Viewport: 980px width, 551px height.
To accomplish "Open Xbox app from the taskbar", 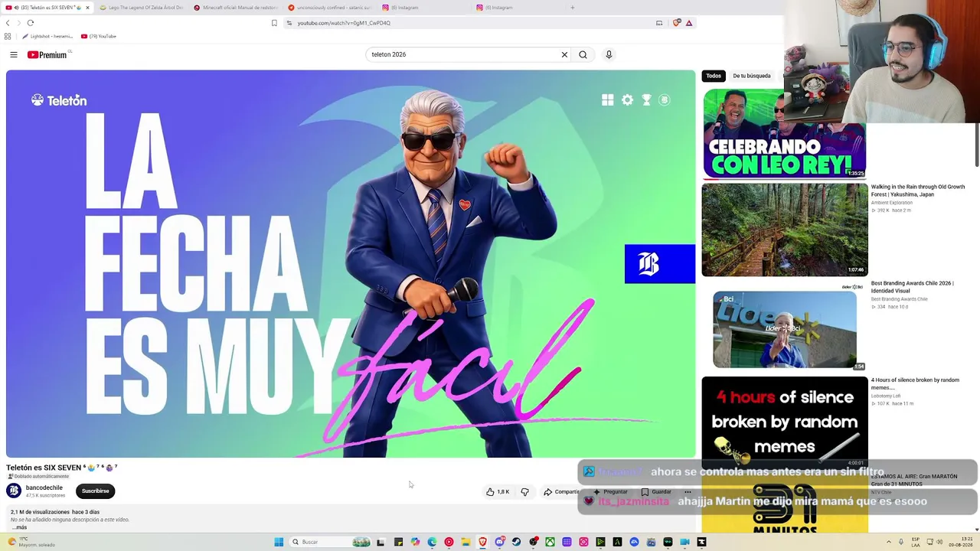I will 550,542.
